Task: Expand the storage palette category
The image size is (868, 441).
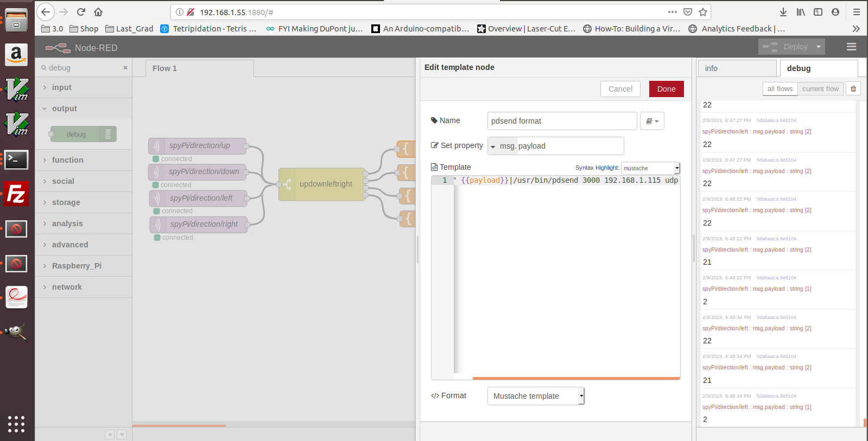Action: point(84,202)
